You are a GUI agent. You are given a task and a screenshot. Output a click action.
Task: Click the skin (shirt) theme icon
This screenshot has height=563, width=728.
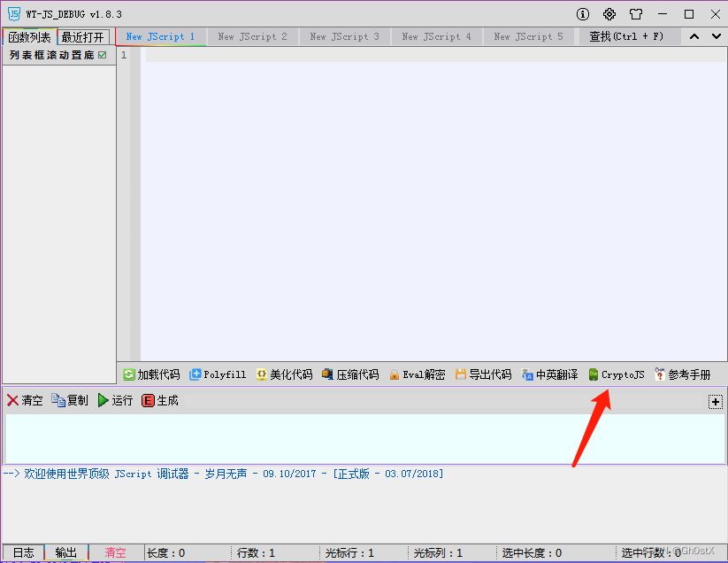coord(636,14)
